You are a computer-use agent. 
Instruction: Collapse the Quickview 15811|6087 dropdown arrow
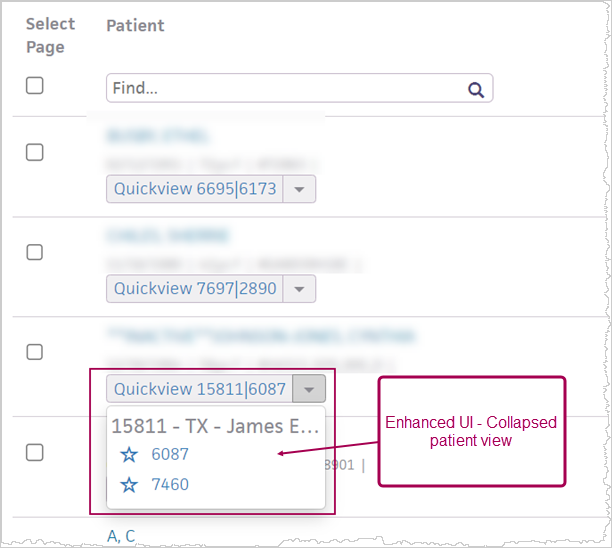(x=310, y=389)
